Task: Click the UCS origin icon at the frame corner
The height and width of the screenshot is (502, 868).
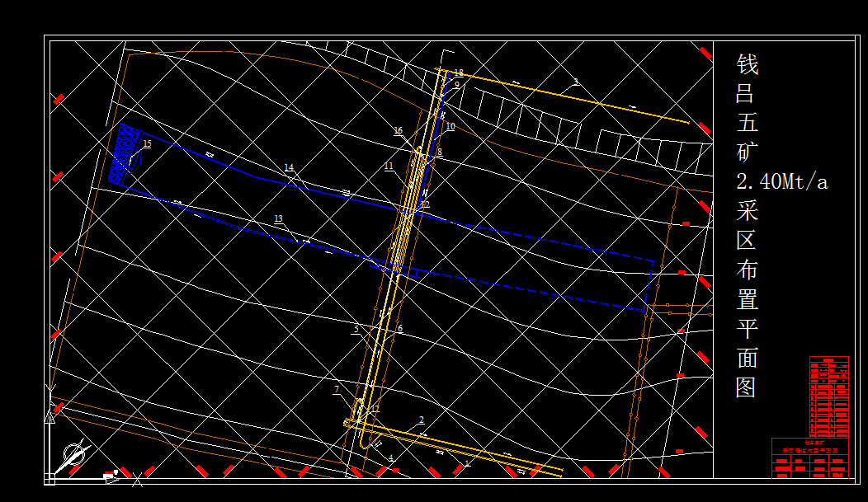Action: click(x=50, y=479)
